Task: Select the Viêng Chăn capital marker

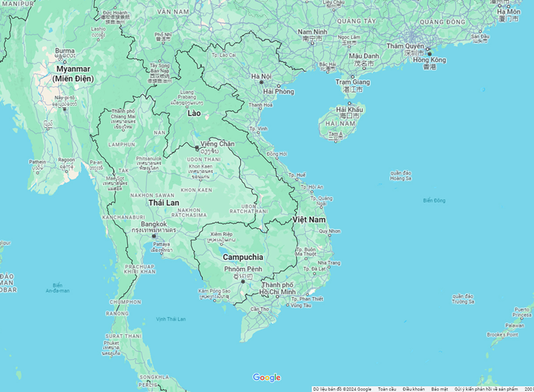Action: click(x=197, y=148)
